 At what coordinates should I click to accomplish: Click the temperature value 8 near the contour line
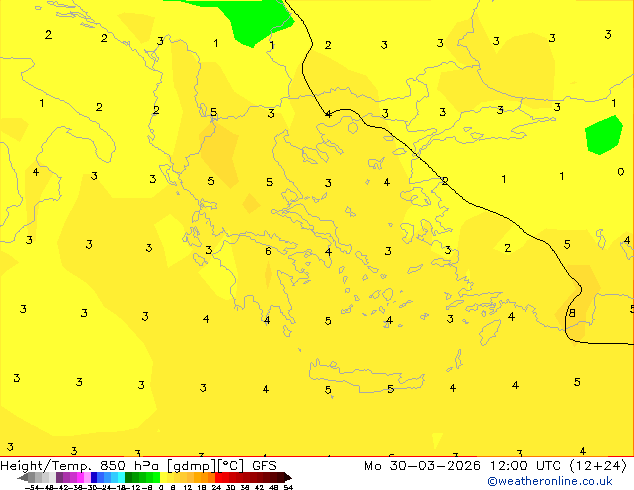(x=572, y=313)
